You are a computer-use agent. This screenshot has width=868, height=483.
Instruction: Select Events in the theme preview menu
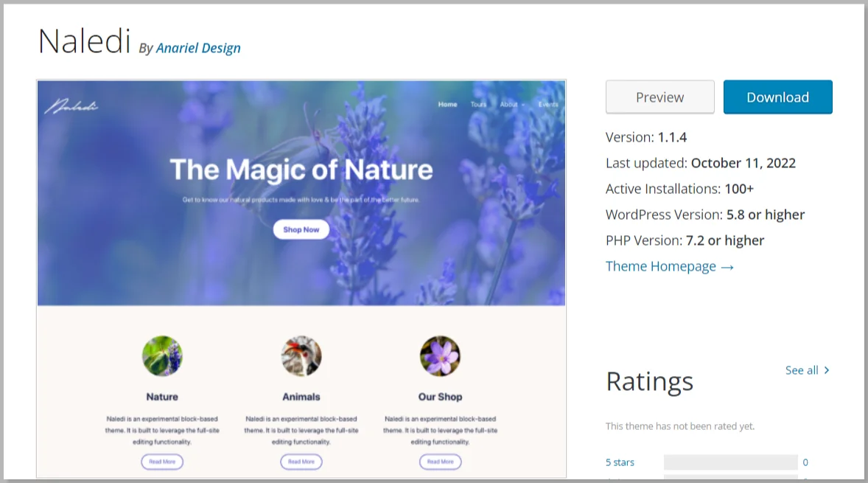point(548,104)
